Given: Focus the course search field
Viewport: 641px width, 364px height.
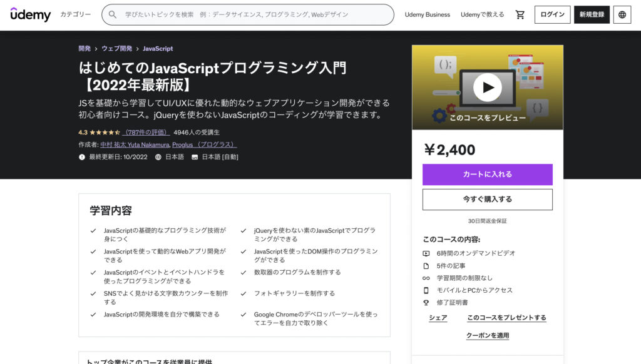Looking at the screenshot, I should [x=248, y=15].
